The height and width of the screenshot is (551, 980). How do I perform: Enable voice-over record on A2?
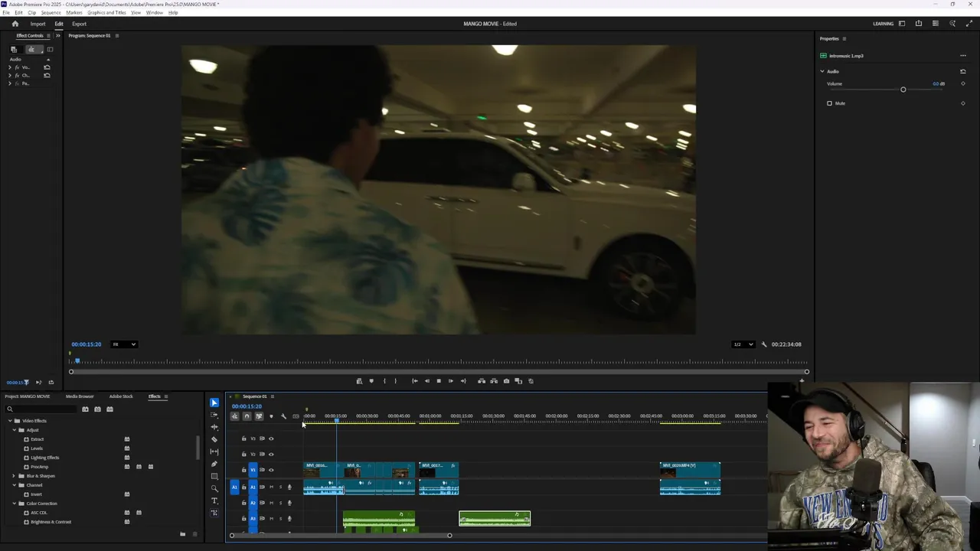click(x=289, y=503)
